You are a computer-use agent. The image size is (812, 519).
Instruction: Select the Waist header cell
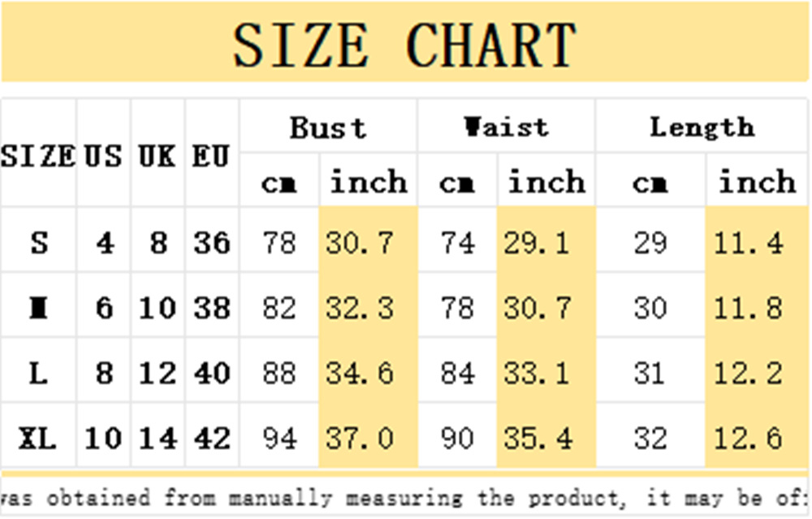click(x=507, y=127)
